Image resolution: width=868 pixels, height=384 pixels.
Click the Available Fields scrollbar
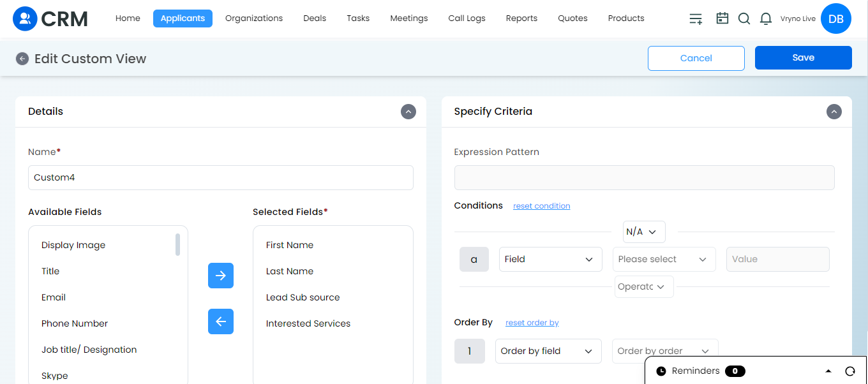tap(177, 244)
